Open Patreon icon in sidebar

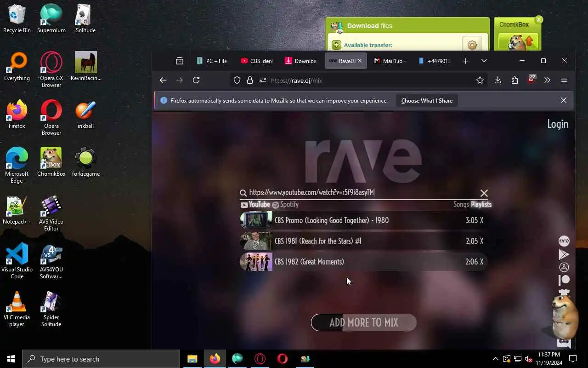[x=564, y=280]
